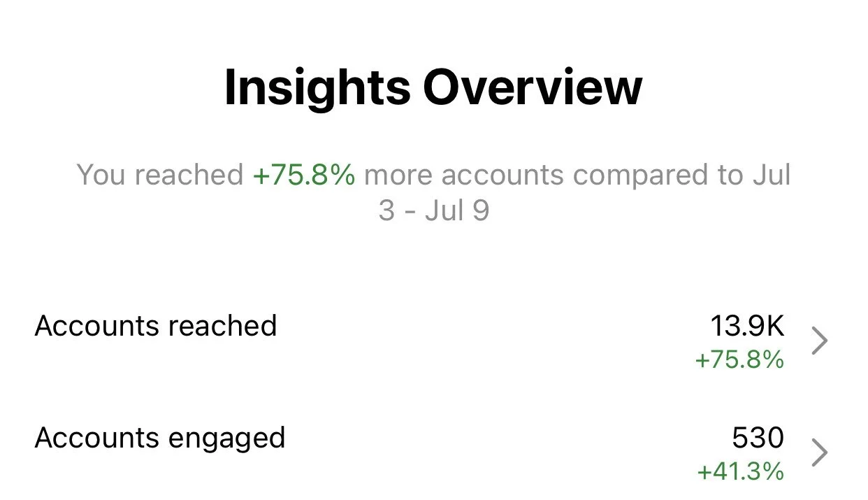Tap the "You reached" summary text
The image size is (868, 500).
(x=160, y=174)
